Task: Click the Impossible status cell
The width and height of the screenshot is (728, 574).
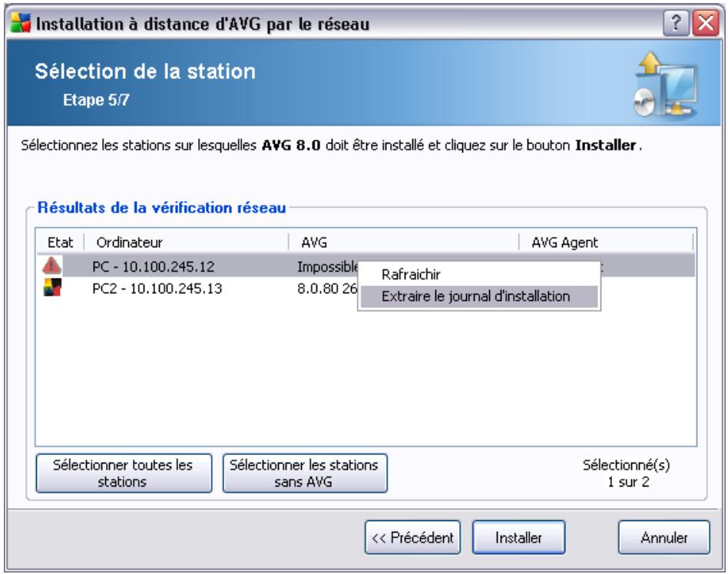Action: point(328,266)
